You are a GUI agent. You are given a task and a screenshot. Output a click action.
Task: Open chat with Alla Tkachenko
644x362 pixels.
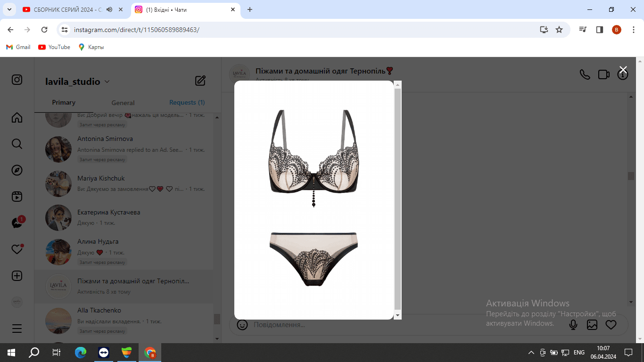tap(124, 321)
